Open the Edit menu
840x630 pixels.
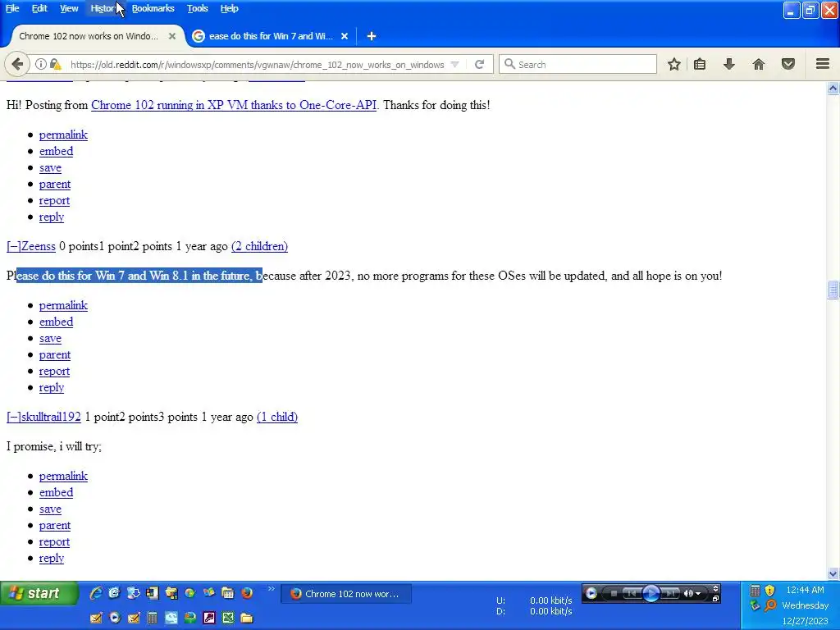(39, 8)
